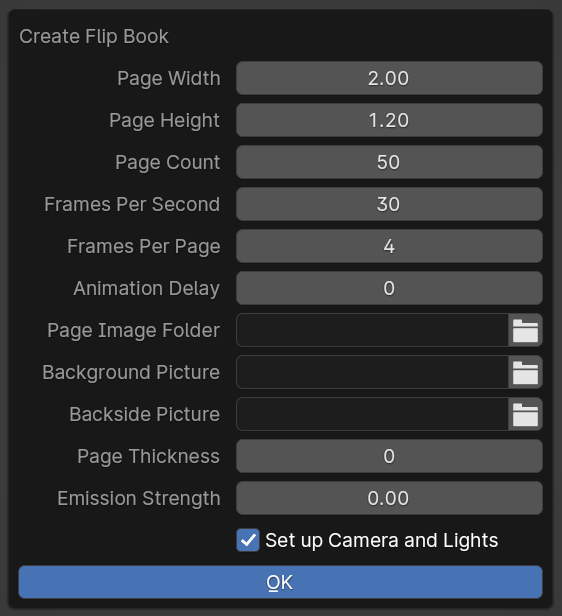Confirm dialog with OK button
The width and height of the screenshot is (562, 616).
[280, 582]
